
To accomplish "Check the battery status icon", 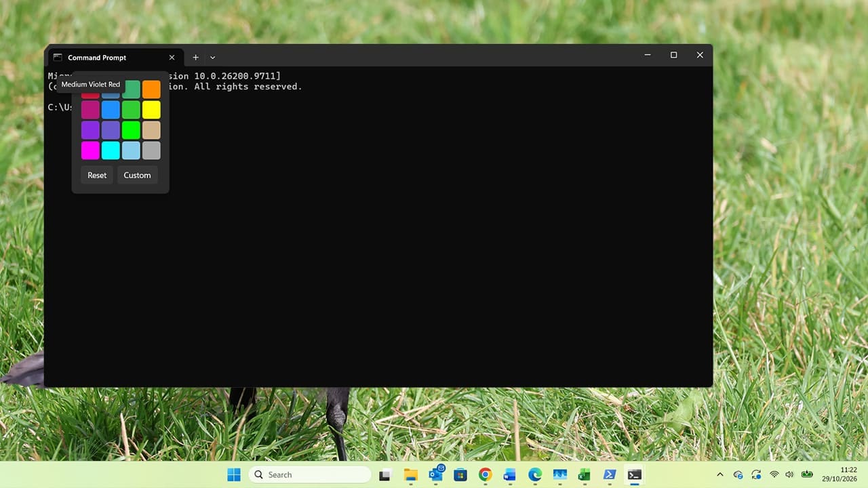I will pos(807,474).
